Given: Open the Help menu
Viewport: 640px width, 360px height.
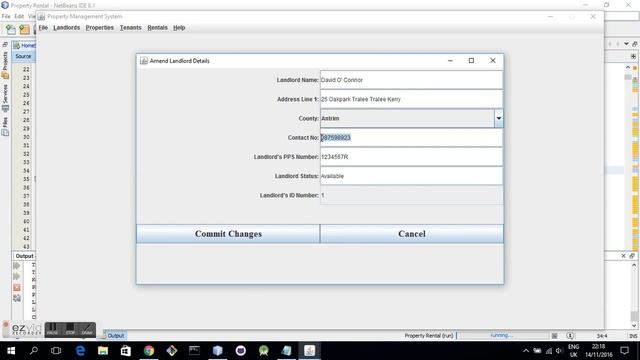Looking at the screenshot, I should point(179,28).
